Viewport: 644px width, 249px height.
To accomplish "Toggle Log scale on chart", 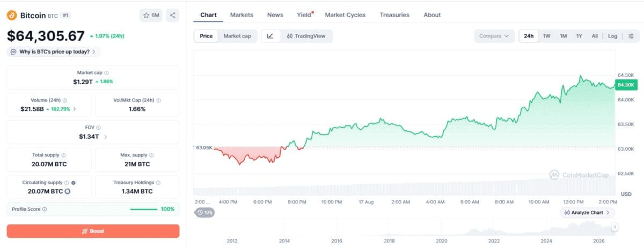I will (613, 36).
